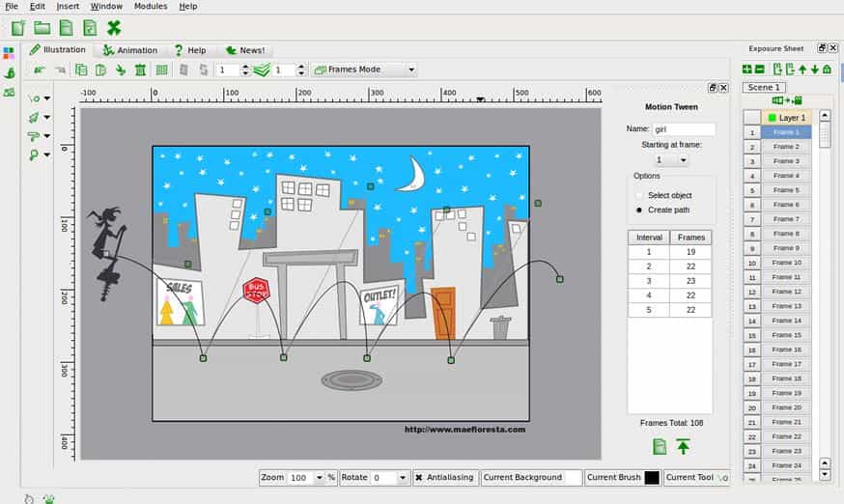Open the File menu

(12, 7)
